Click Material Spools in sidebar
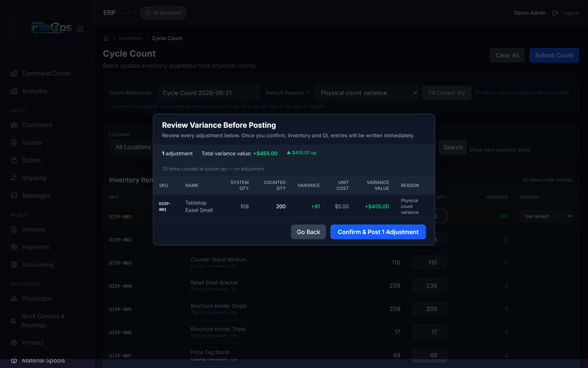The image size is (588, 368). (44, 360)
